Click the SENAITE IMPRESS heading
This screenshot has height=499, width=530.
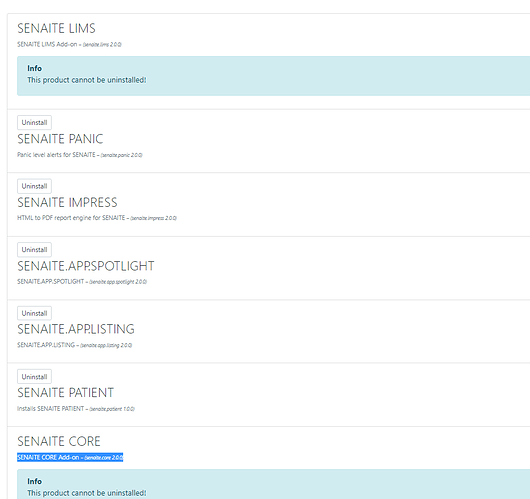[67, 203]
